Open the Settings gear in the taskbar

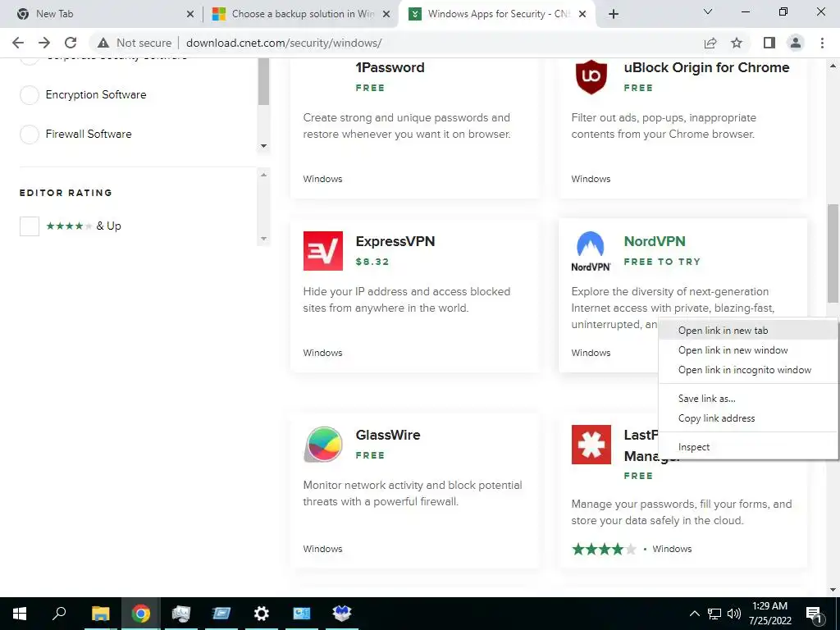(261, 614)
